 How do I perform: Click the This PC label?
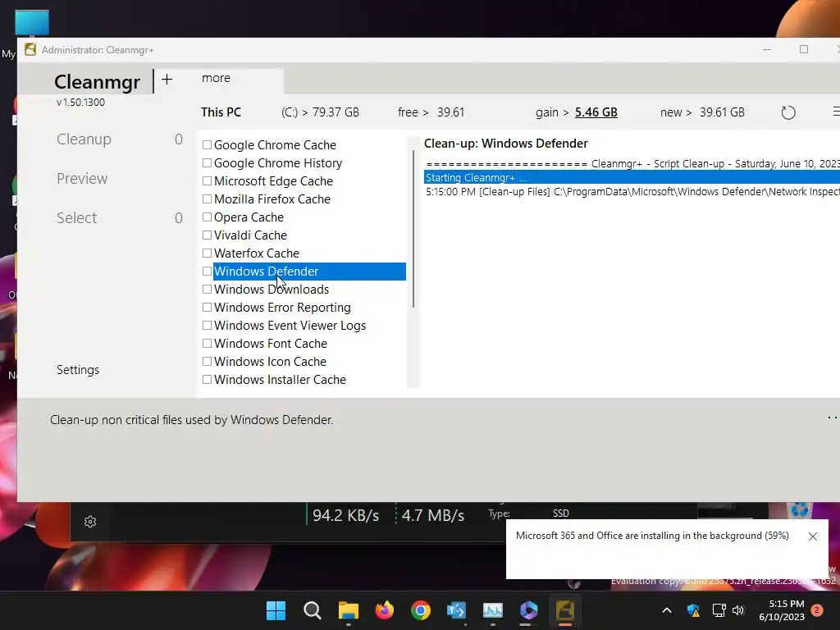[221, 112]
